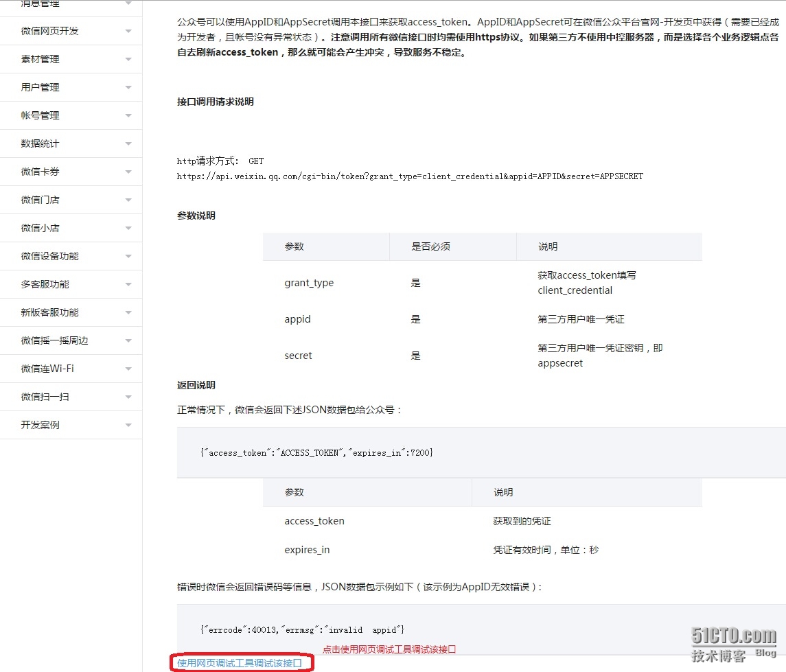Expand arrow beside 帐号管理

tap(128, 115)
